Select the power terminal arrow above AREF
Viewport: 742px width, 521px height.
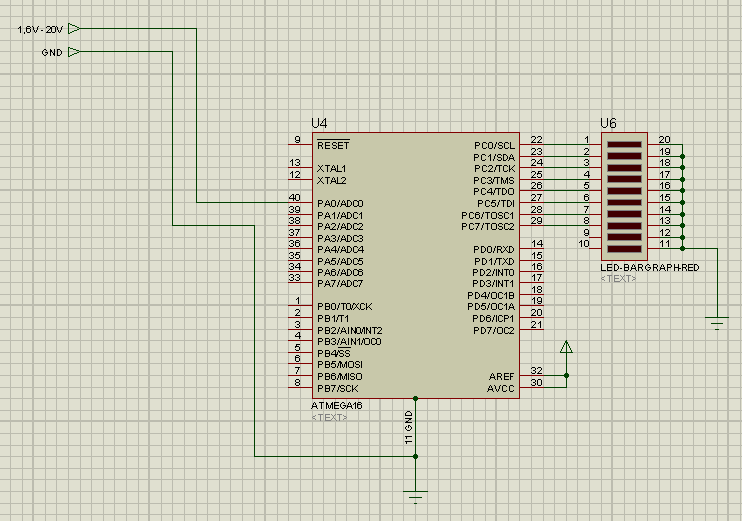pyautogui.click(x=566, y=348)
